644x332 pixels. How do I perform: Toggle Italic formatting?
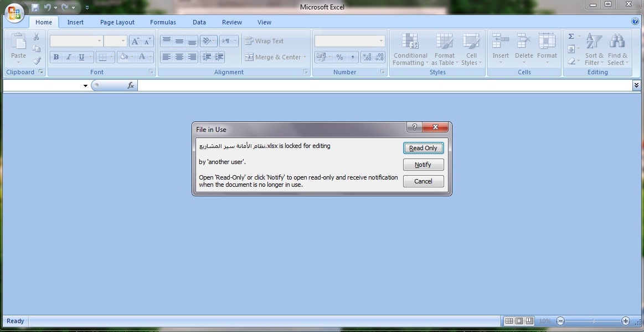click(x=69, y=57)
